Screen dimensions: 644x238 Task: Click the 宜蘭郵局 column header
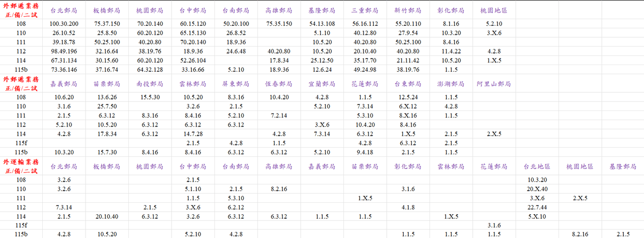pyautogui.click(x=322, y=84)
